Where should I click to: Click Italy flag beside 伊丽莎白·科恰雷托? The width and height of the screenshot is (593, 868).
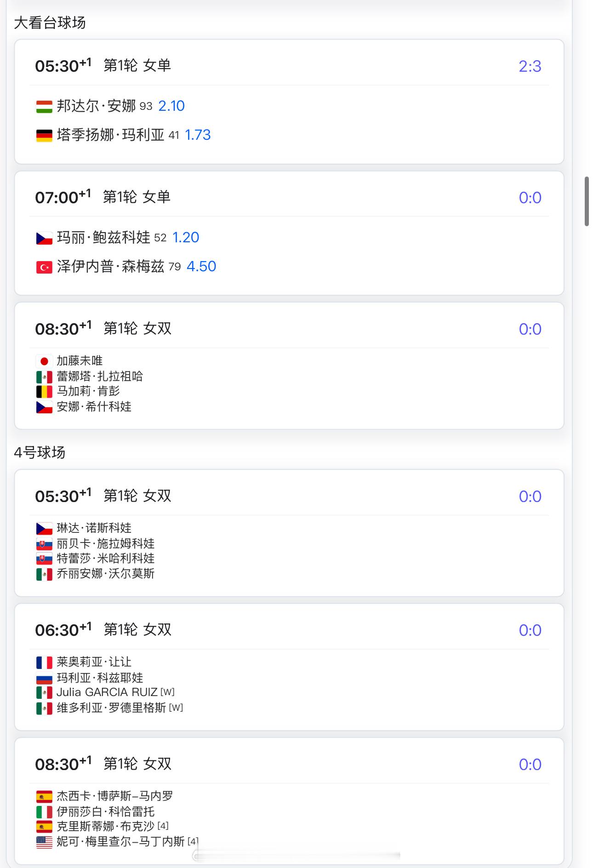click(x=44, y=812)
